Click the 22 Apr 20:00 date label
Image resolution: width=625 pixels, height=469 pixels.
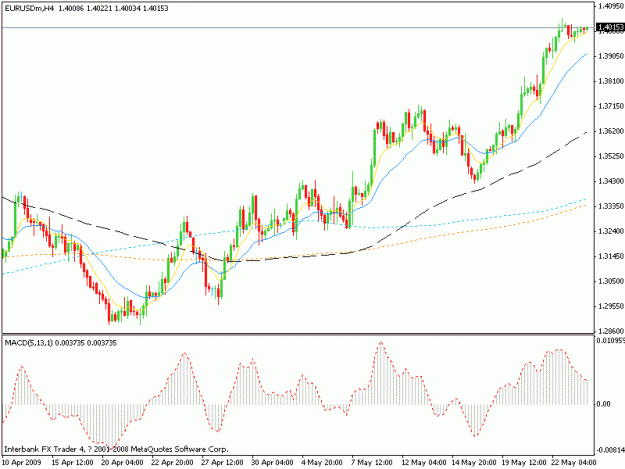[x=172, y=463]
